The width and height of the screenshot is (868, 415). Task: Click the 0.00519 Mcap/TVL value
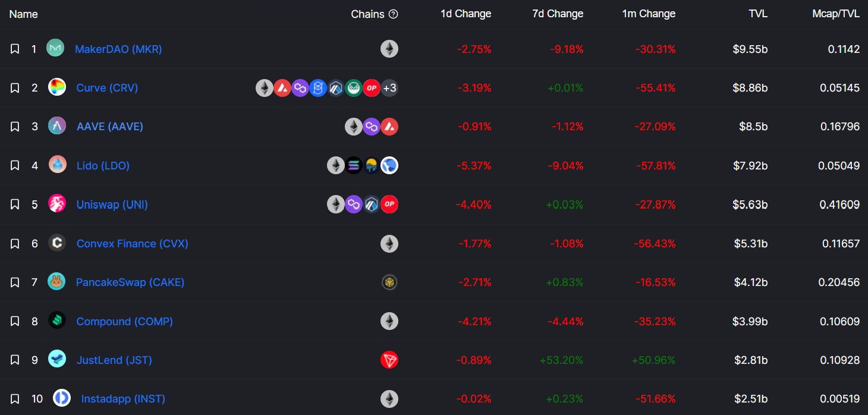[839, 399]
